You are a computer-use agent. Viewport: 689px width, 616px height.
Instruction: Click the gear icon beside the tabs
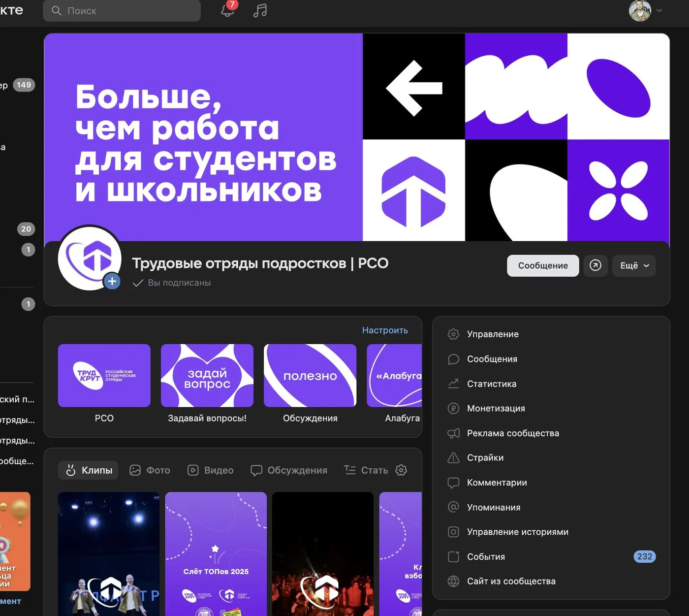point(401,470)
